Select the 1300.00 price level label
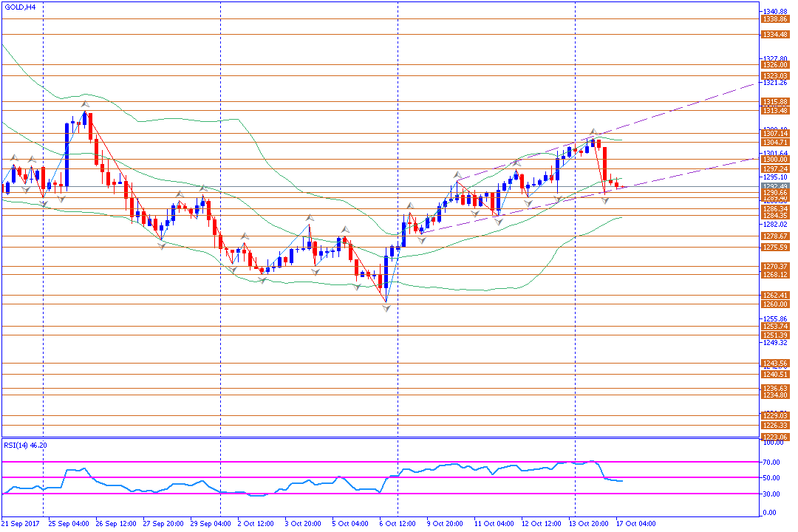The height and width of the screenshot is (532, 798). click(x=775, y=160)
